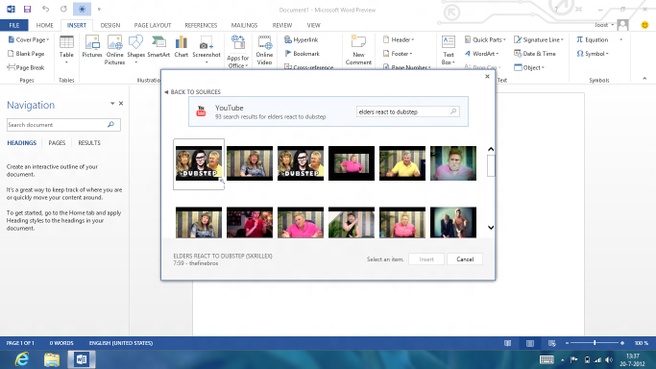Click the Insert button in dialog

coord(426,259)
